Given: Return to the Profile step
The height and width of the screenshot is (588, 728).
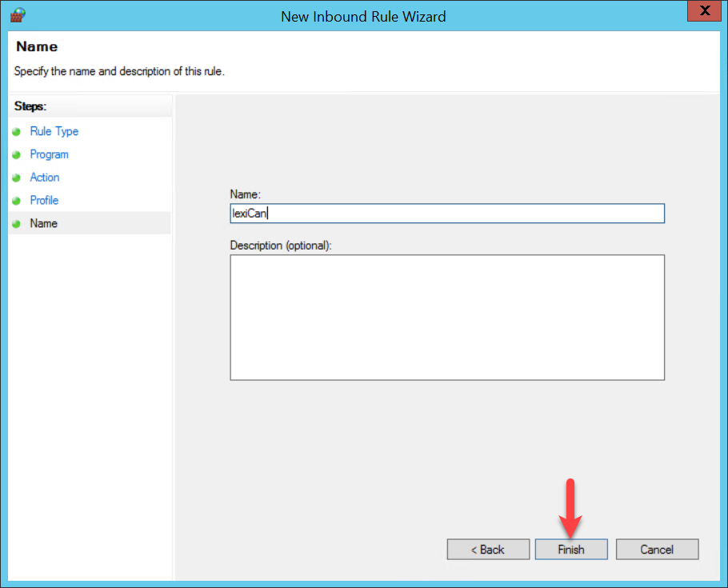Looking at the screenshot, I should [x=44, y=200].
